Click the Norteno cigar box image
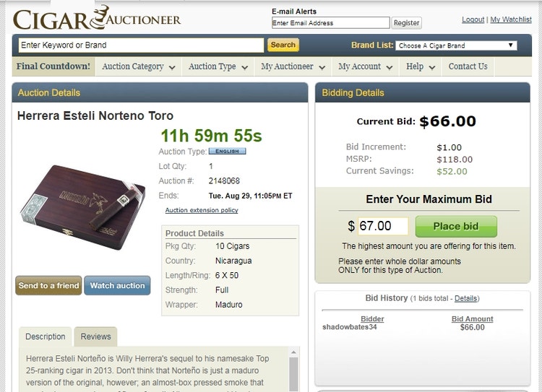Image resolution: width=542 pixels, height=392 pixels. (x=83, y=207)
